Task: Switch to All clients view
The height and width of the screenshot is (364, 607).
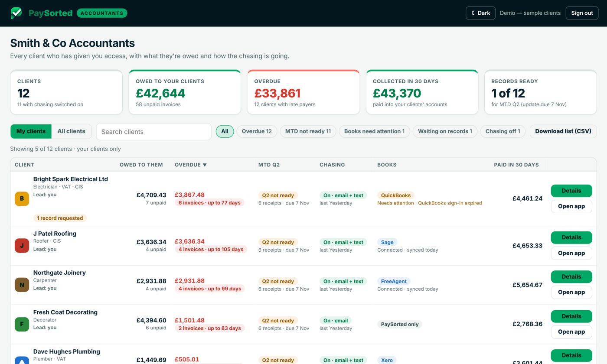Action: tap(72, 131)
